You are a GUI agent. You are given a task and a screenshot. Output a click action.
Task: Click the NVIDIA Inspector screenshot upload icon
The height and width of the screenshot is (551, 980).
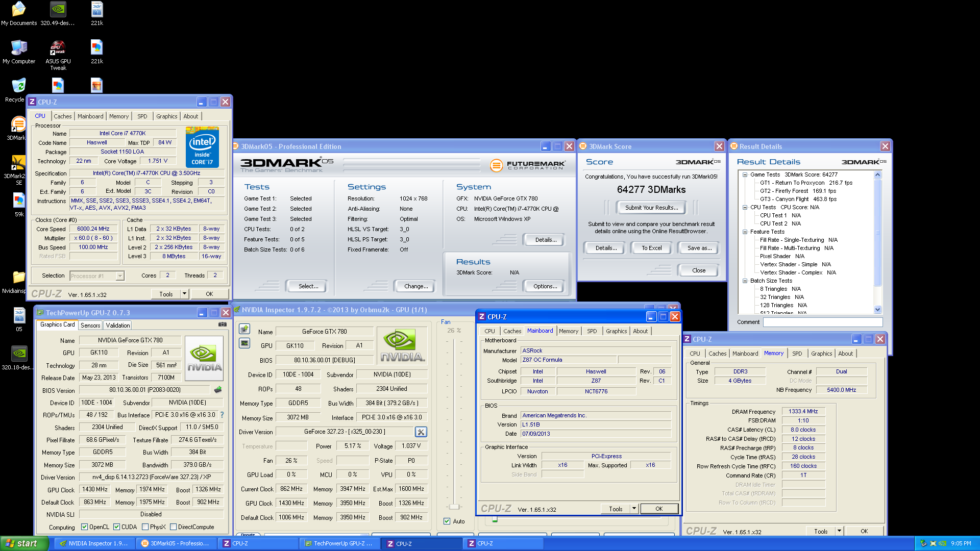[244, 329]
